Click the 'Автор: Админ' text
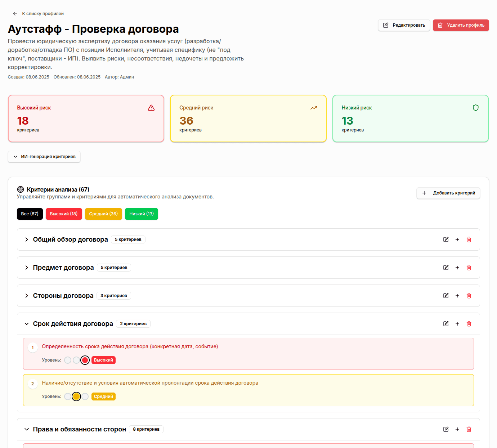Image resolution: width=497 pixels, height=448 pixels. (x=120, y=77)
